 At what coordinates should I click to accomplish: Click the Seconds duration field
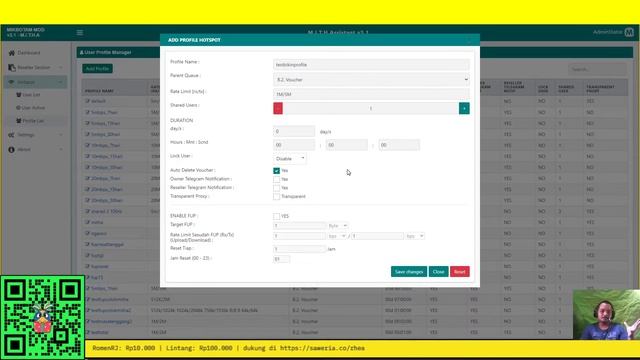click(x=399, y=145)
